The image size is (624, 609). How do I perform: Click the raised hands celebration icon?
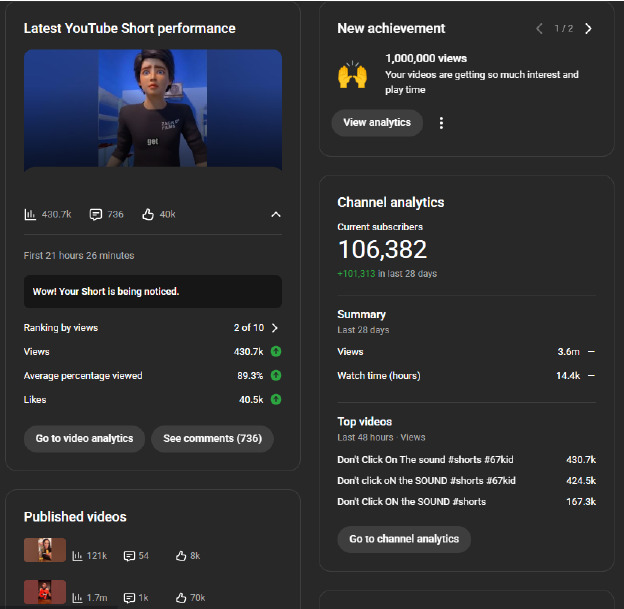tap(352, 75)
